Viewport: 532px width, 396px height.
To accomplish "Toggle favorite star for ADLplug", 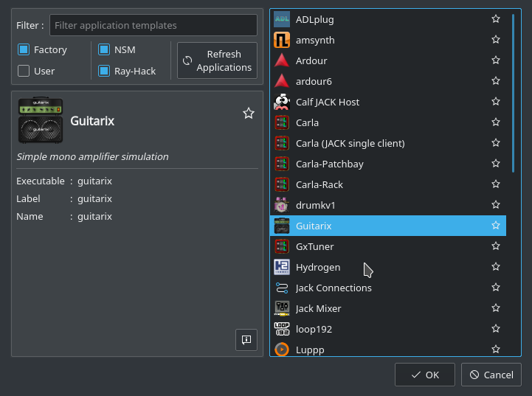I will point(496,19).
